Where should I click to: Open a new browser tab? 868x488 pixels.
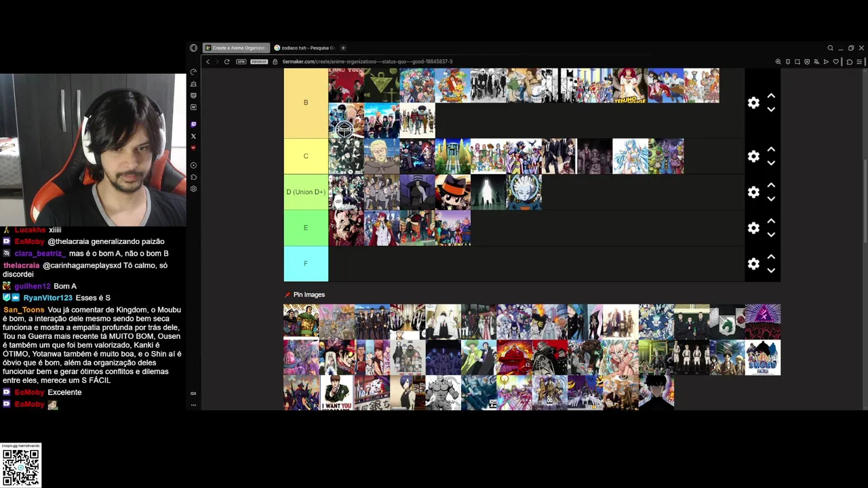click(343, 48)
